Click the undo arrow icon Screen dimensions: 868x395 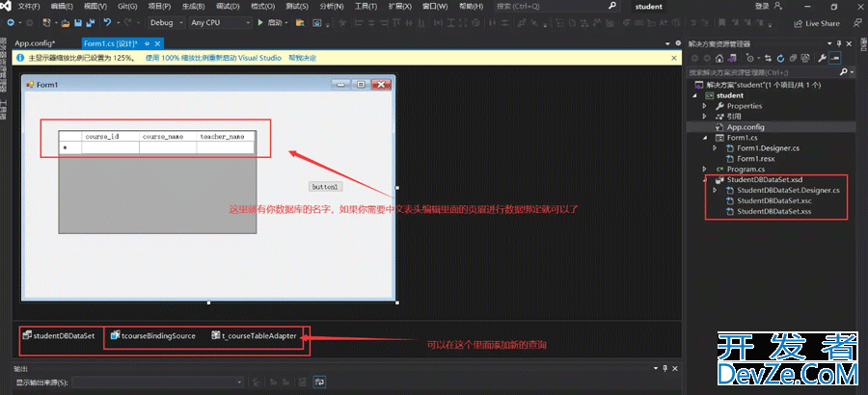(x=107, y=23)
